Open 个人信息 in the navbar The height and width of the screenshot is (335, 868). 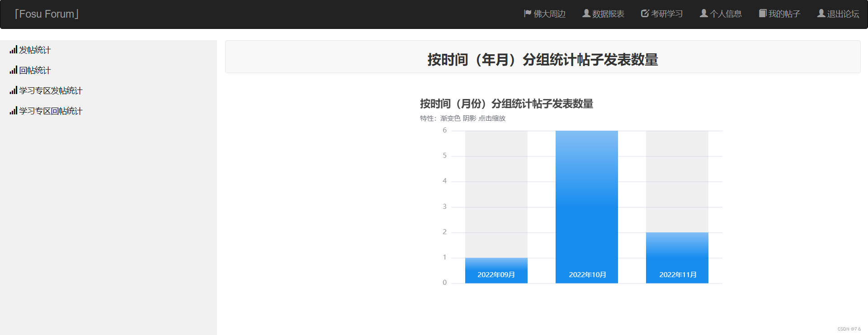721,14
